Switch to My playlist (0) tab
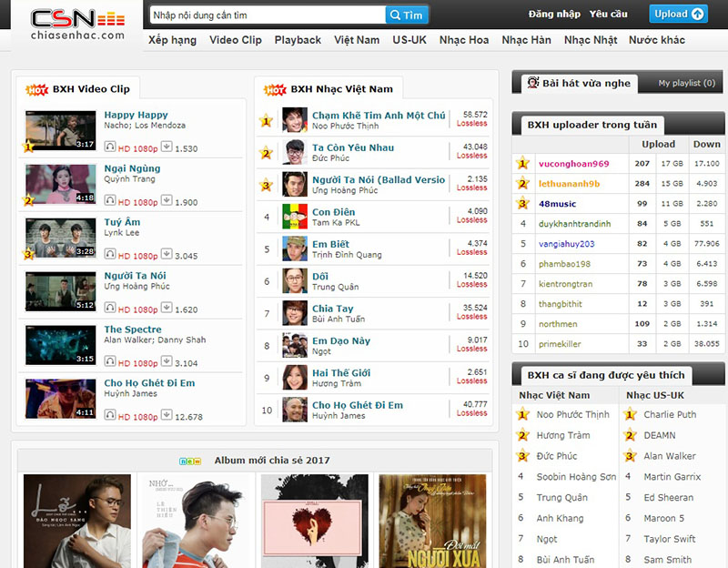 tap(686, 83)
